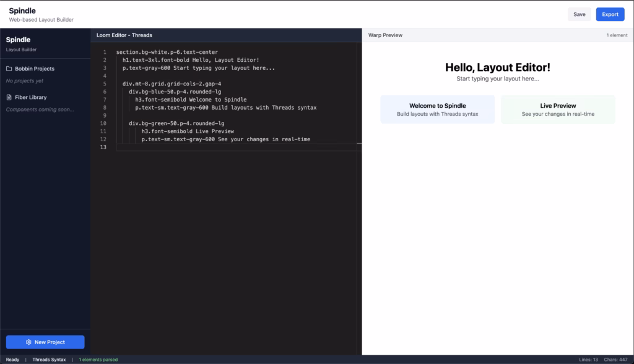Click the Export button

pyautogui.click(x=610, y=14)
